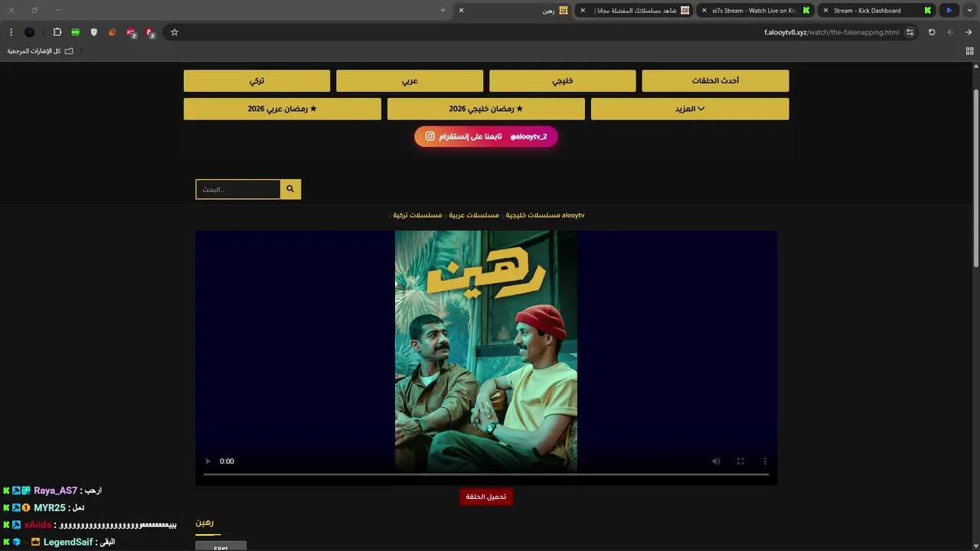Switch to the Stream - Kick Dashboard tab
The width and height of the screenshot is (980, 551).
pyautogui.click(x=877, y=10)
